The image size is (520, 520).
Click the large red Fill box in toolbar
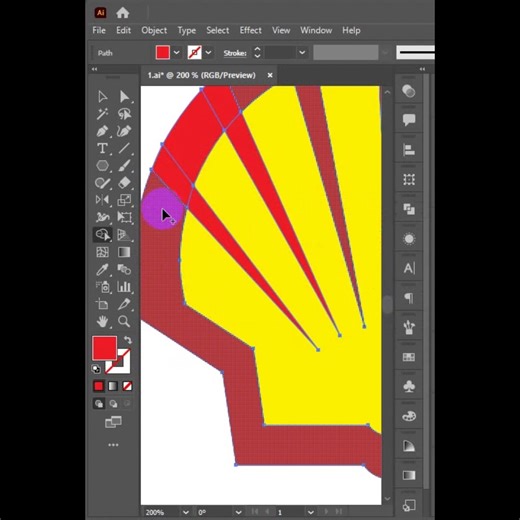tap(104, 348)
